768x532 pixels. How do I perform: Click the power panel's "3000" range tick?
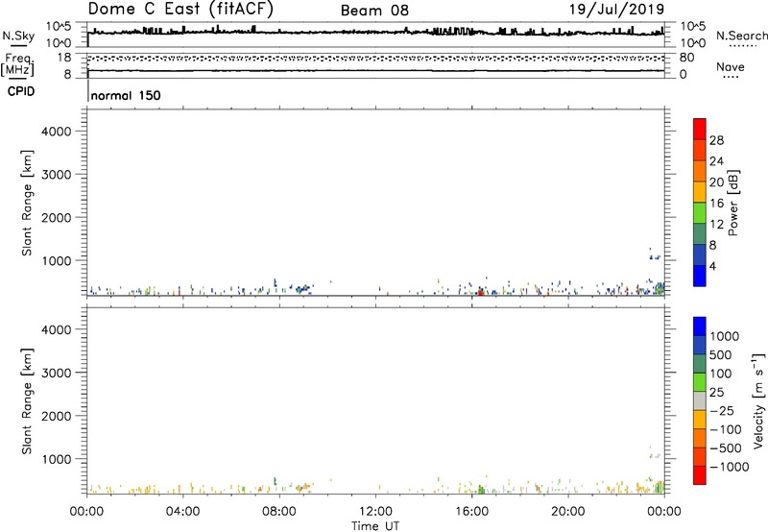tap(57, 175)
